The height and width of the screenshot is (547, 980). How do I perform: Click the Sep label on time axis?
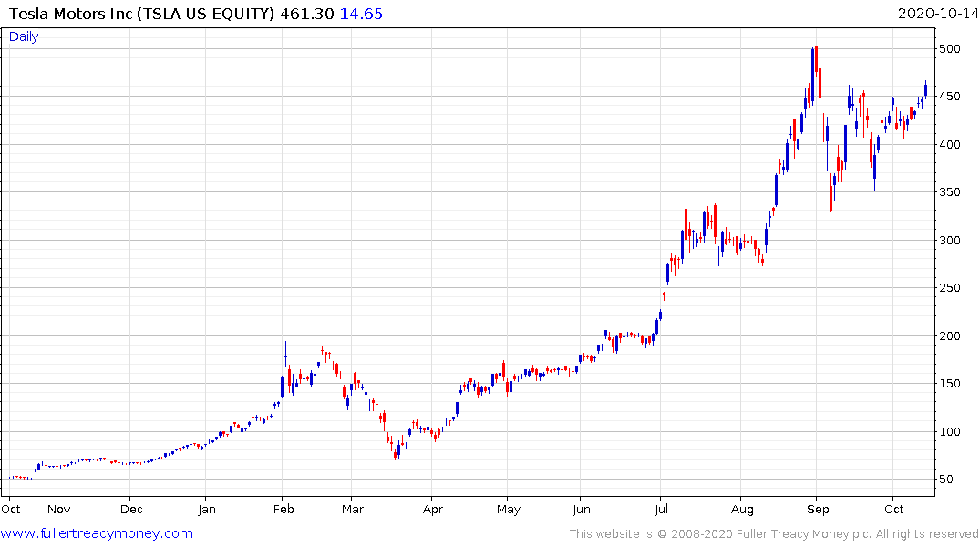pos(818,509)
